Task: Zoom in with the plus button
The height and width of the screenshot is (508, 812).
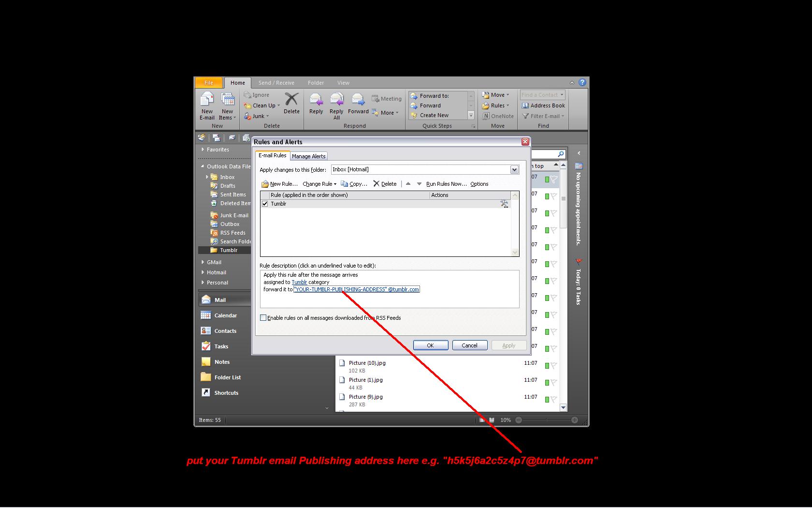Action: point(574,420)
